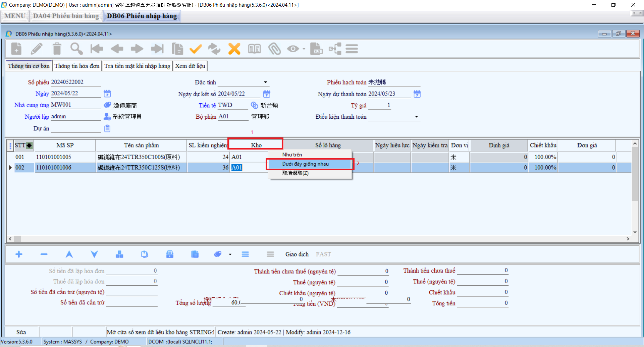Viewport: 644px width, 347px height.
Task: Click grid horizontal scrollbar right arrow
Action: [628, 239]
